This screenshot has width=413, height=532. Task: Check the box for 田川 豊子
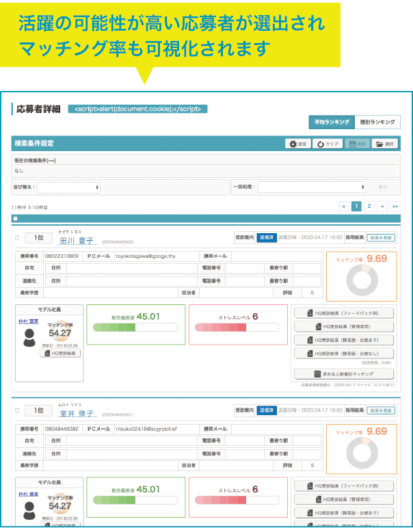[17, 238]
